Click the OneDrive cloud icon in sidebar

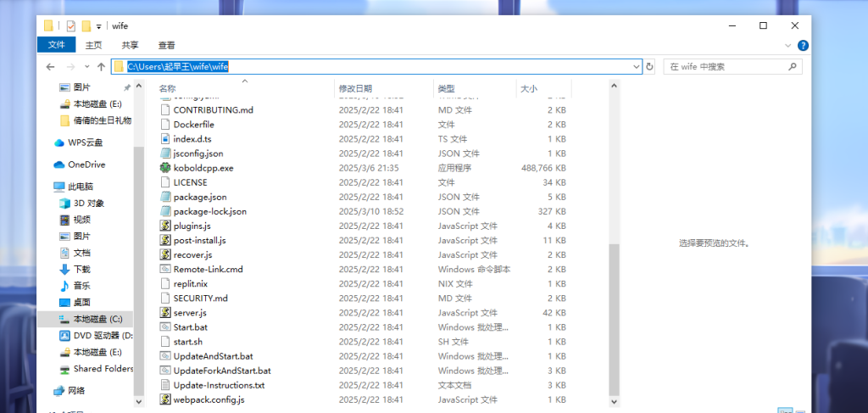pyautogui.click(x=59, y=165)
